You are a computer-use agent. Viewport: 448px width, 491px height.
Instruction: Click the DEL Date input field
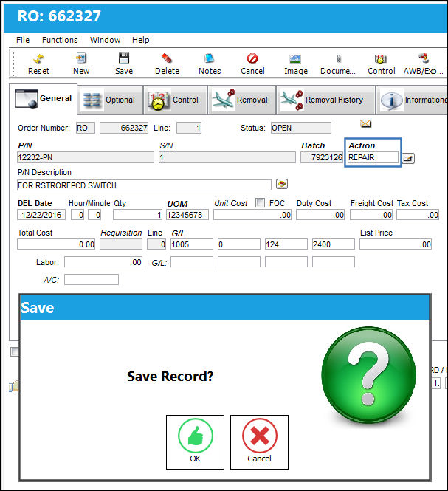[x=41, y=215]
